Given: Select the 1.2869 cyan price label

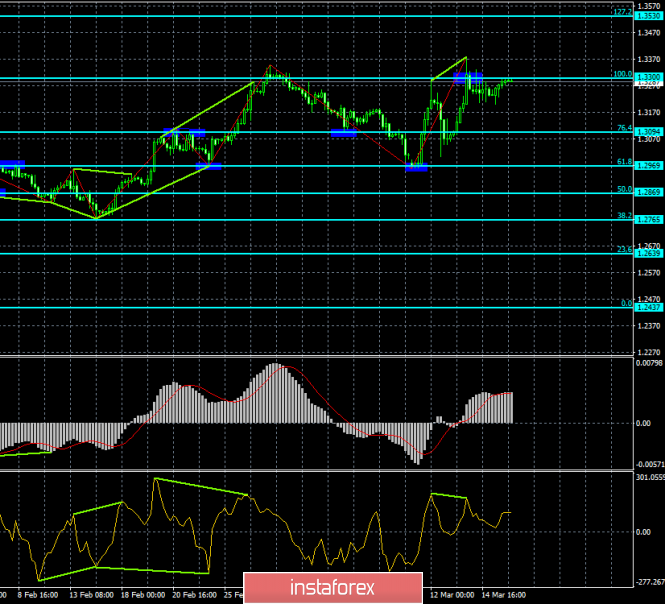Looking at the screenshot, I should pyautogui.click(x=649, y=193).
